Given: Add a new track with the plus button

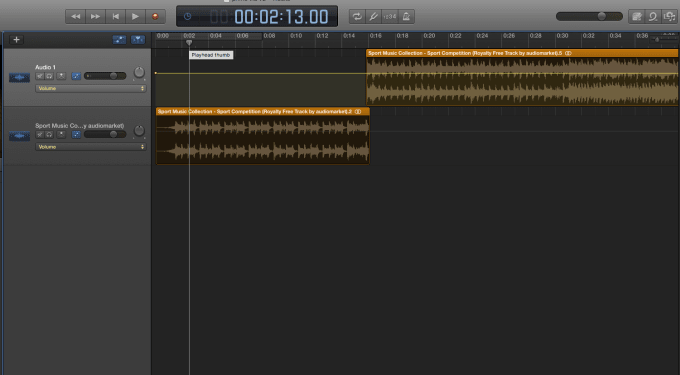Looking at the screenshot, I should pos(16,40).
